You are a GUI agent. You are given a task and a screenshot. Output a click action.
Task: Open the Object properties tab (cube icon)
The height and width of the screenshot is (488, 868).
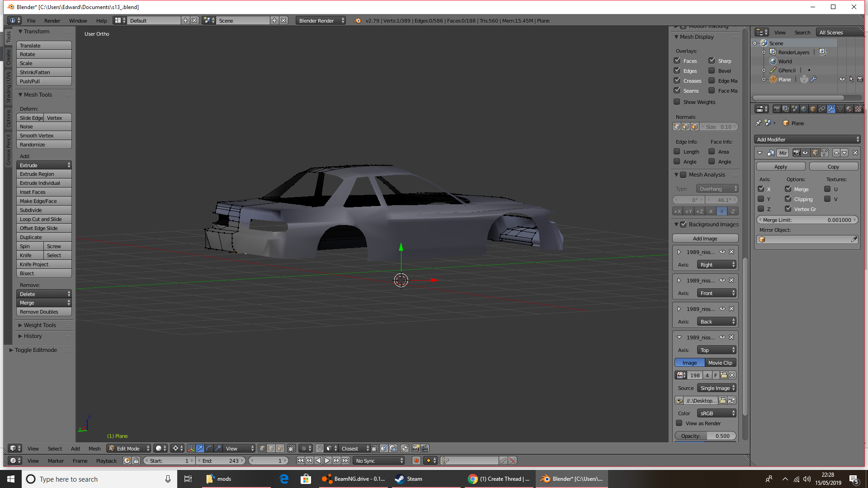pos(813,109)
